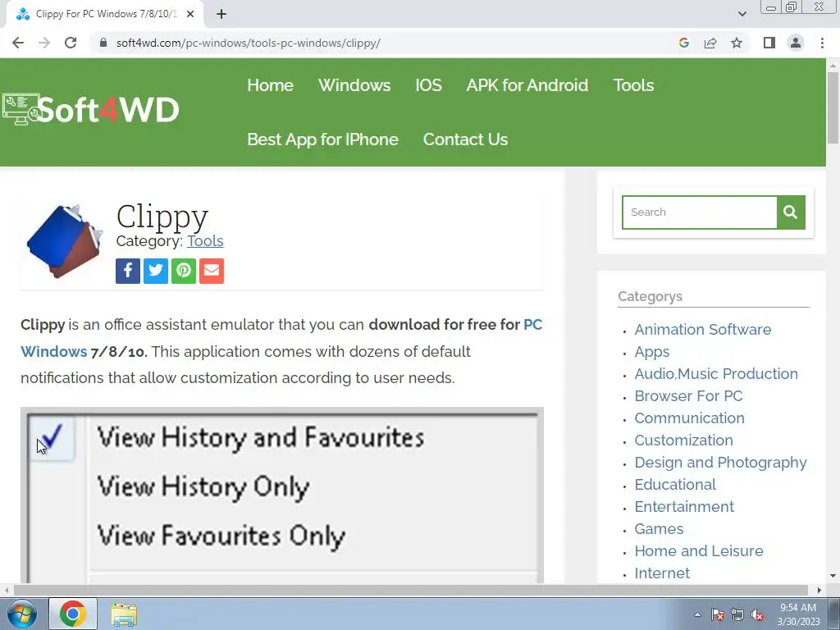Open the IOS menu item
Screen dimensions: 840x630
(x=428, y=85)
